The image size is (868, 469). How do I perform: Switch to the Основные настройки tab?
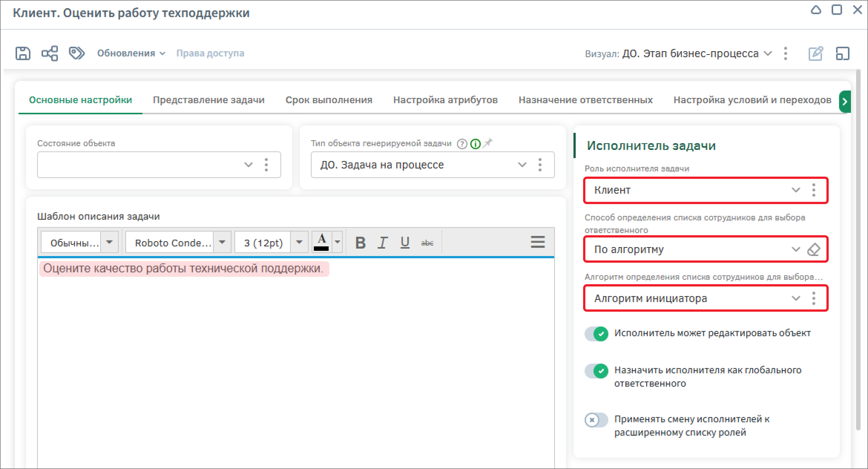tap(80, 100)
